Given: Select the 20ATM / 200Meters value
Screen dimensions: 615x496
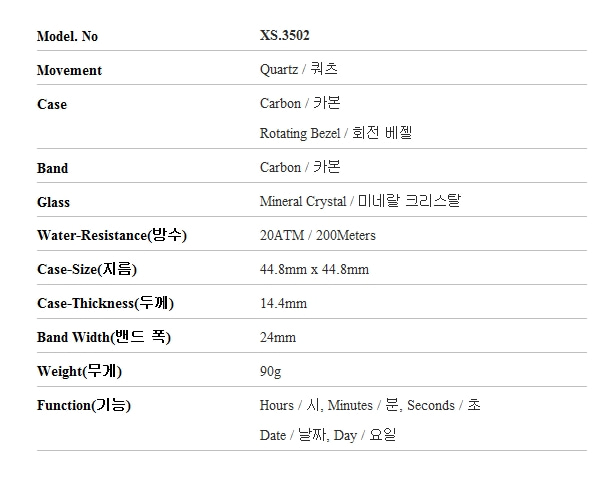Looking at the screenshot, I should pos(317,236).
